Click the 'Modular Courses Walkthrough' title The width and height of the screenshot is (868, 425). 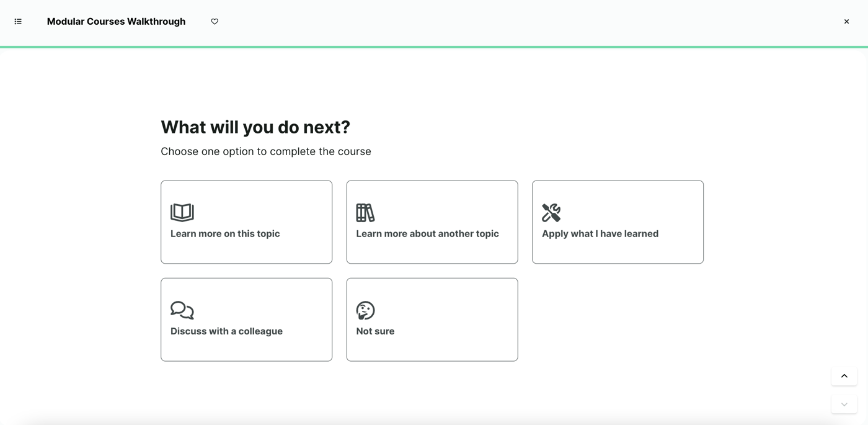116,21
